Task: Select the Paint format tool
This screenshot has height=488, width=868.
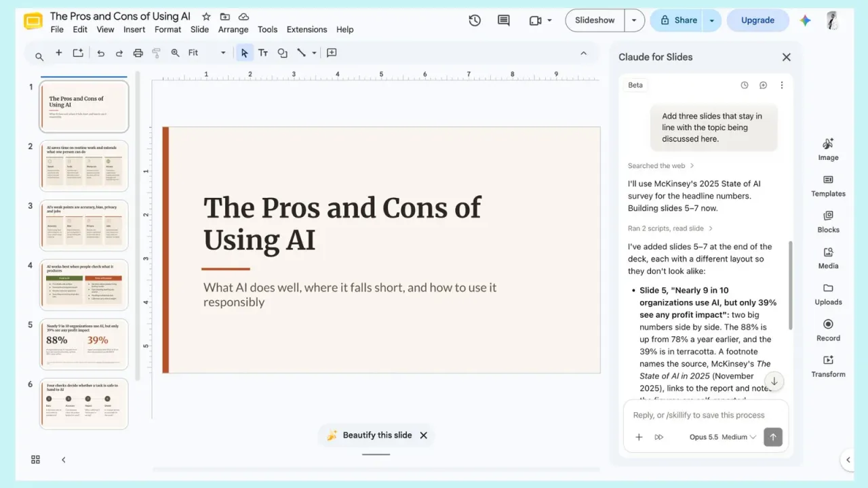Action: click(157, 53)
